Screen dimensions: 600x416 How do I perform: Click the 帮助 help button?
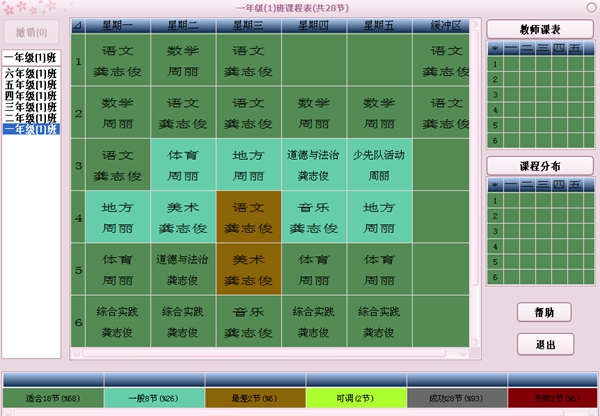[x=545, y=312]
